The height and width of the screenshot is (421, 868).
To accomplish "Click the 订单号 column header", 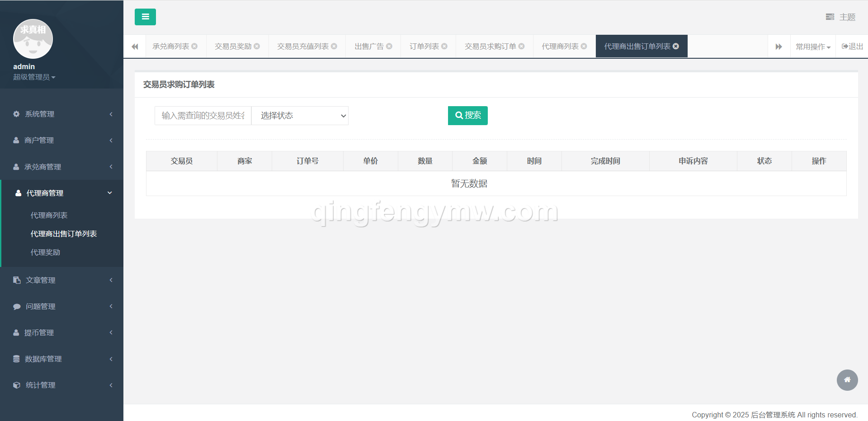I will [307, 161].
